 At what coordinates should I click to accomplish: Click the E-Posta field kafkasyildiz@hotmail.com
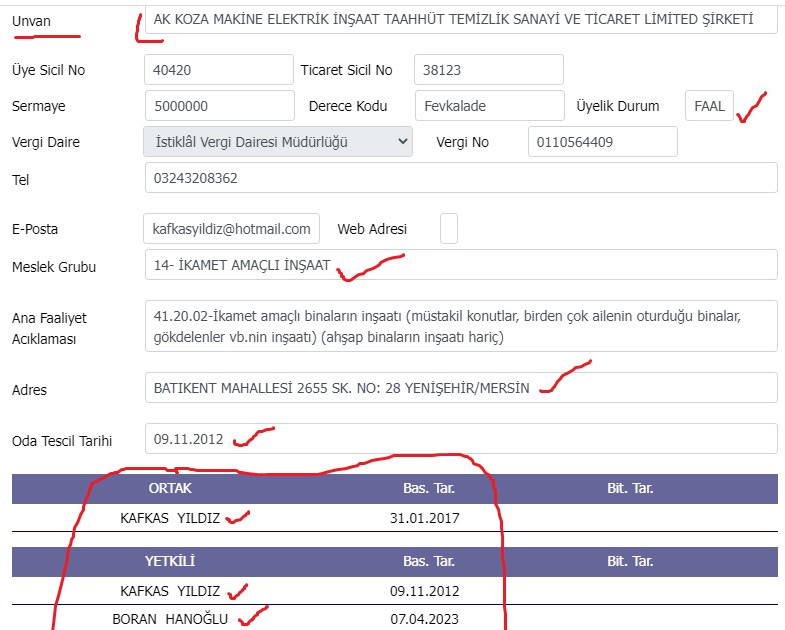coord(231,229)
